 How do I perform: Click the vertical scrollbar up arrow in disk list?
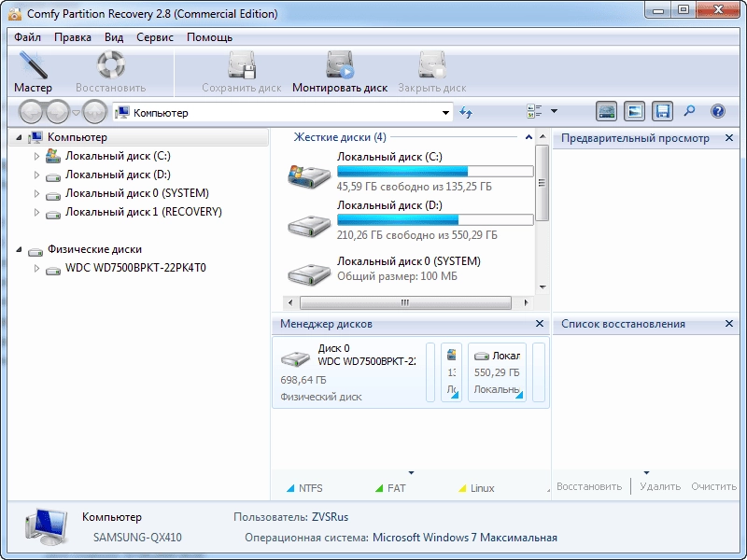pyautogui.click(x=543, y=137)
